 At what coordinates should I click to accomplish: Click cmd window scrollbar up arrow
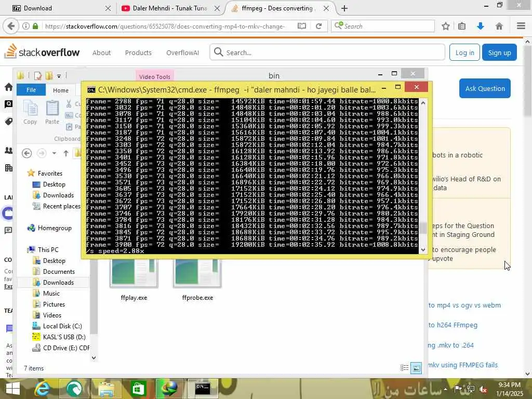coord(423,102)
